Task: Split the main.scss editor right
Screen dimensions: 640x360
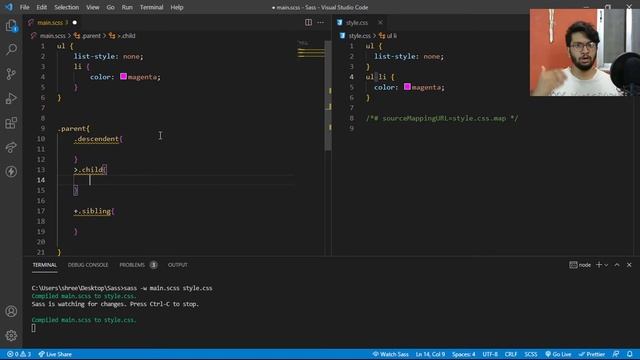Action: [x=309, y=22]
